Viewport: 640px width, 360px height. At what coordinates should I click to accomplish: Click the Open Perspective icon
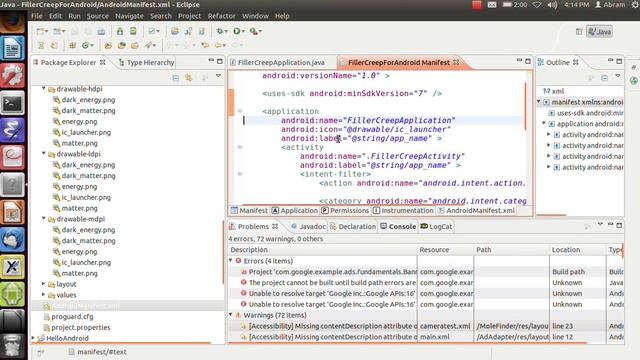(x=579, y=31)
